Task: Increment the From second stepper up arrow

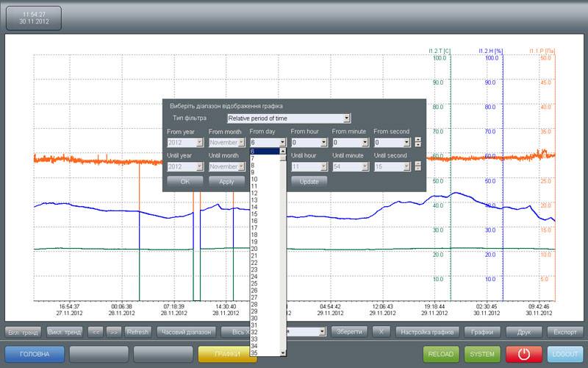Action: (417, 140)
